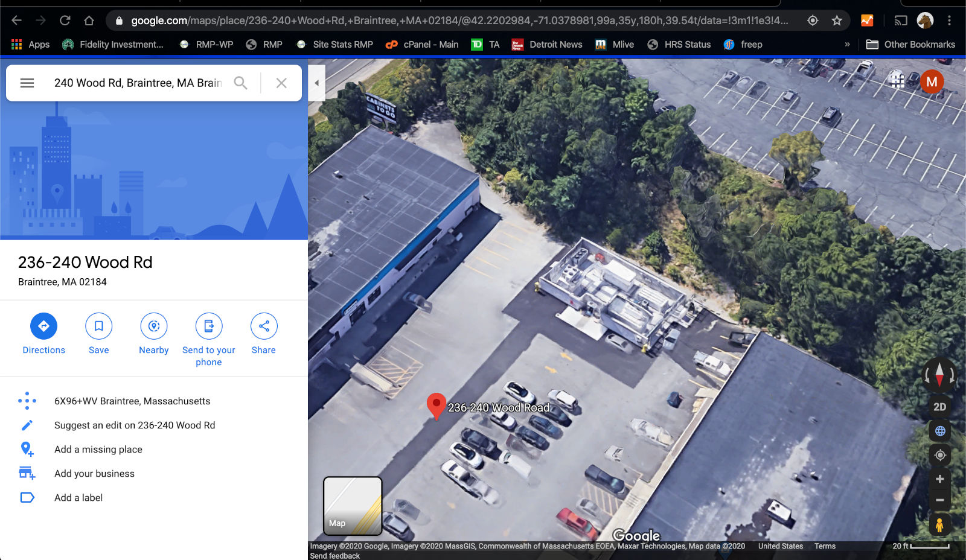Click Add a label
Screen dimensions: 966x560
78,498
